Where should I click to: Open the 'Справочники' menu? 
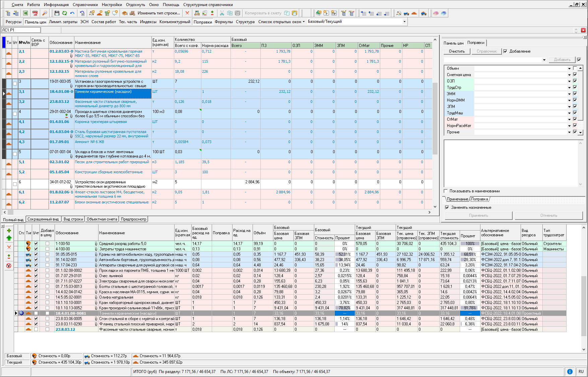point(85,5)
